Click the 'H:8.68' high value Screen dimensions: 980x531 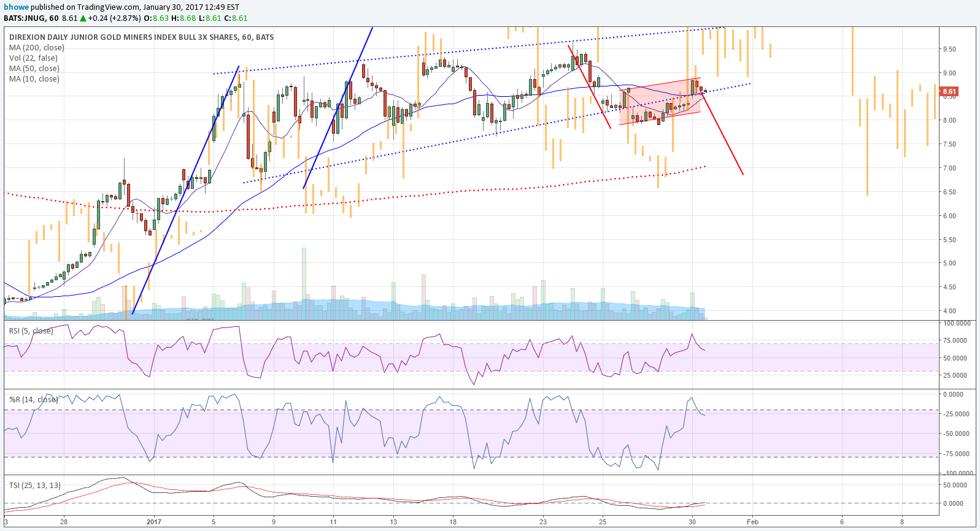point(183,18)
